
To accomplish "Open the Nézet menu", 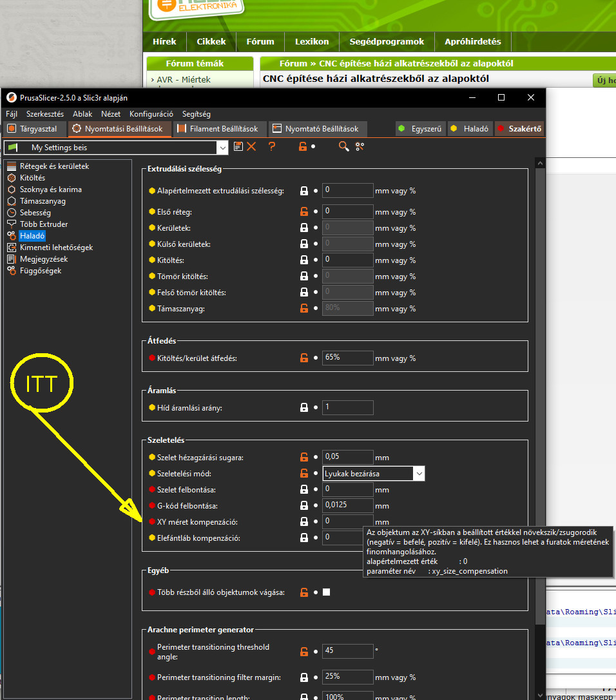I will (x=111, y=114).
